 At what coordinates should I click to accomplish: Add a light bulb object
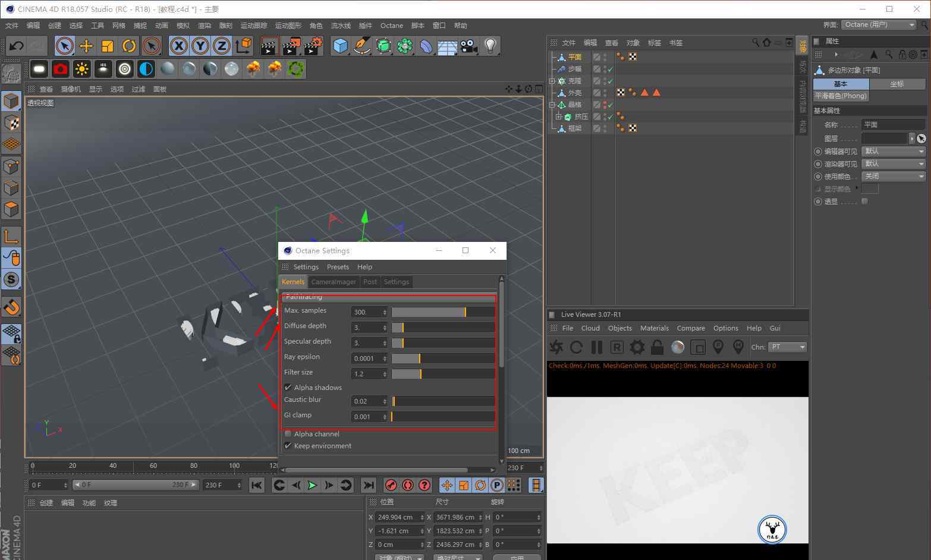pyautogui.click(x=490, y=46)
